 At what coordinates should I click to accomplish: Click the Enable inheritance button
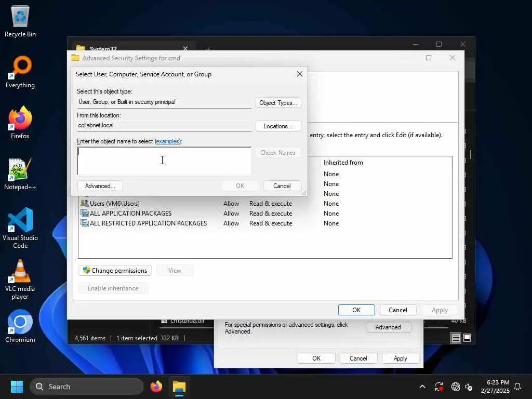coord(113,288)
